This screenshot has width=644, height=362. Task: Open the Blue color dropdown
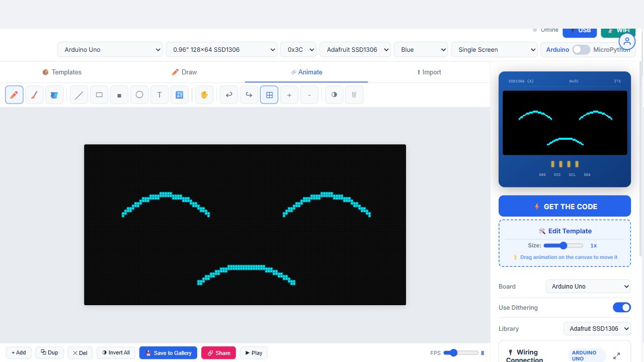click(421, 50)
